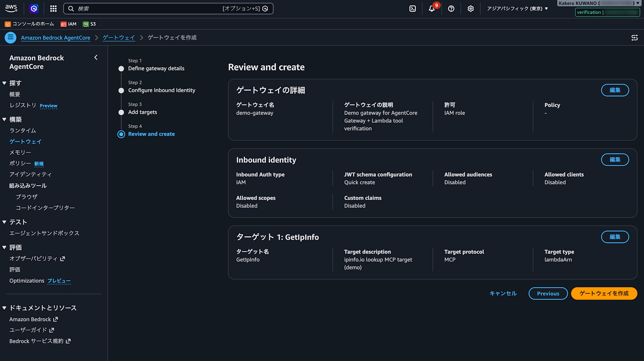Edit the ゲートウェイの詳細 section
The image size is (644, 361).
tap(615, 90)
